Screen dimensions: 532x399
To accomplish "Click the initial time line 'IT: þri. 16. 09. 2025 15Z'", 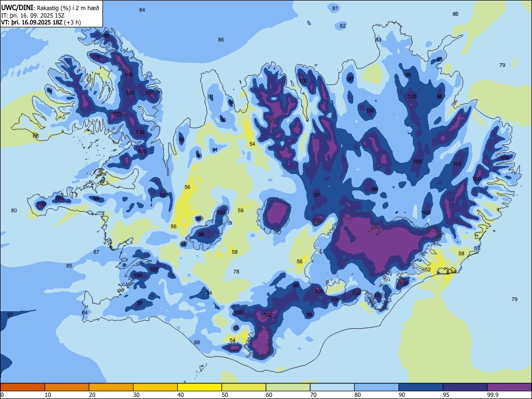I will click(33, 15).
